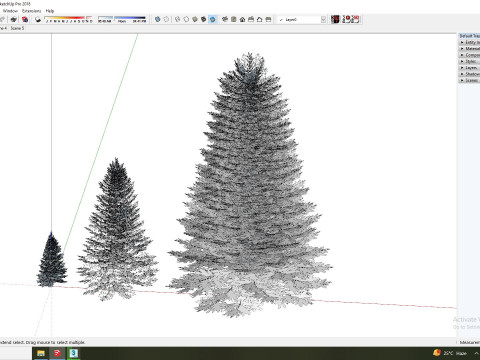Screen dimensions: 480x360
Task: Expand the Styles tray panel
Action: pos(470,61)
